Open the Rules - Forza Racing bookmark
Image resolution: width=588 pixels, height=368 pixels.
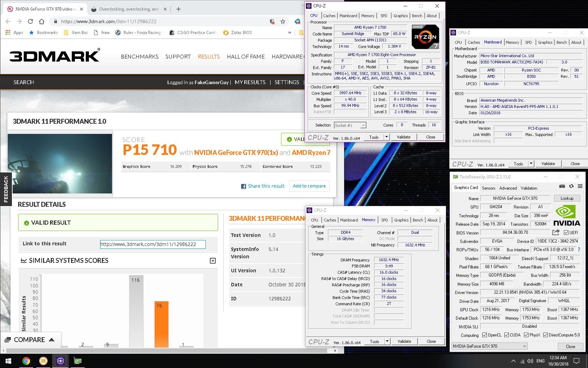(x=138, y=33)
